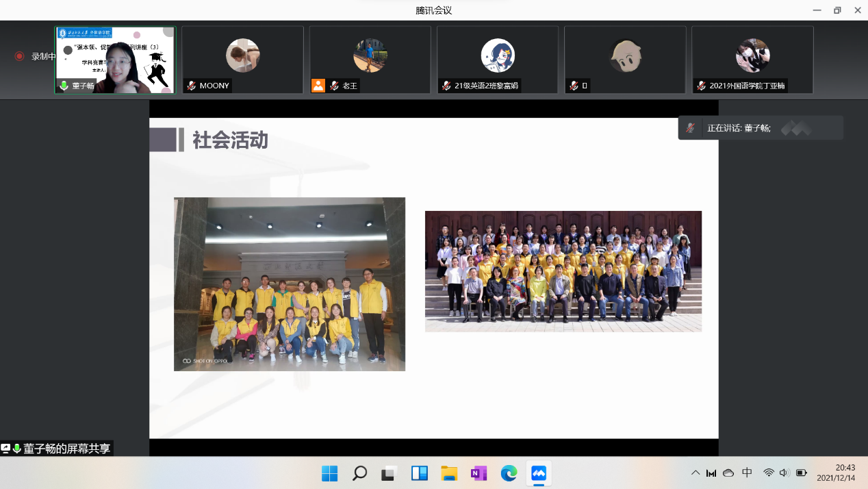Click the muted mic icon on 21级英语2班黎富娟's tile
868x489 pixels.
[x=446, y=86]
